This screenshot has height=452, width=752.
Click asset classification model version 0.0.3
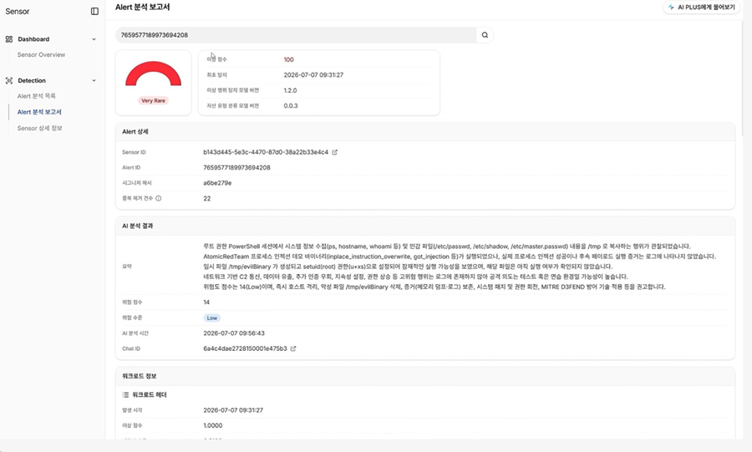pyautogui.click(x=291, y=106)
